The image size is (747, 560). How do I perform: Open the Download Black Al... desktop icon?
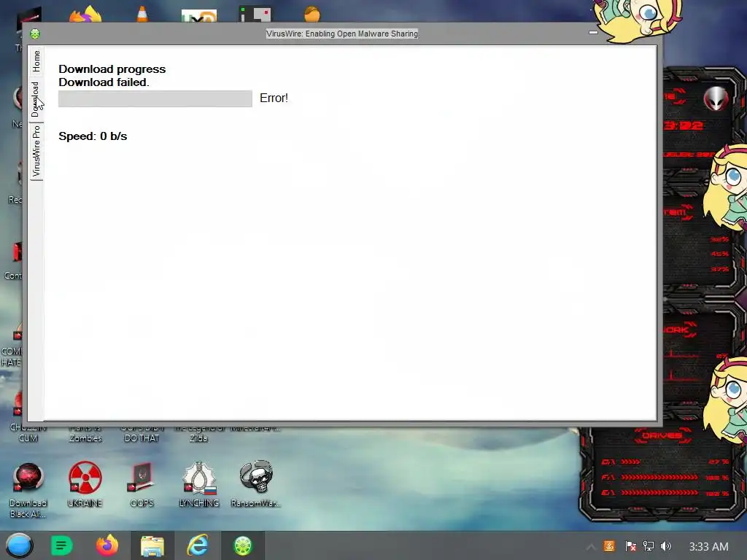[28, 489]
